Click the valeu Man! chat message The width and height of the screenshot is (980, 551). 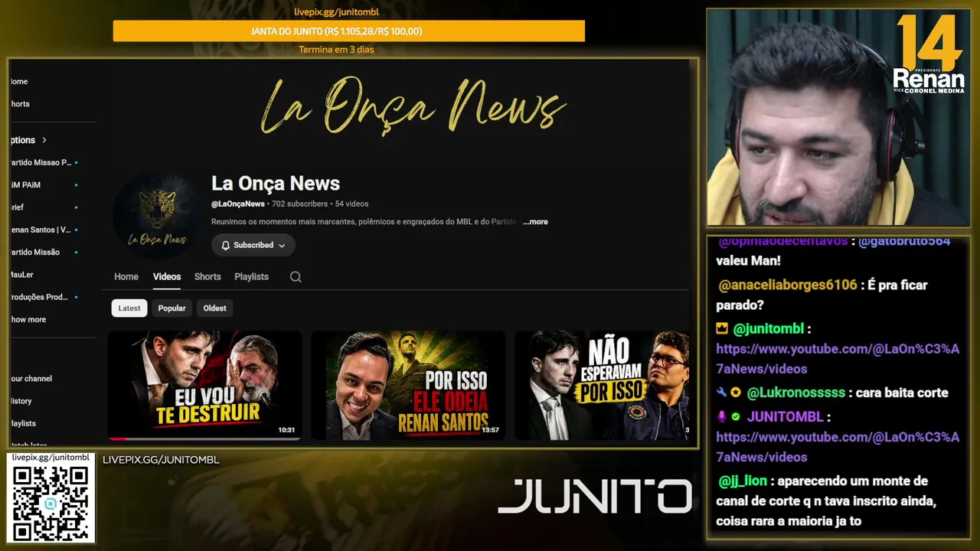[x=748, y=261]
